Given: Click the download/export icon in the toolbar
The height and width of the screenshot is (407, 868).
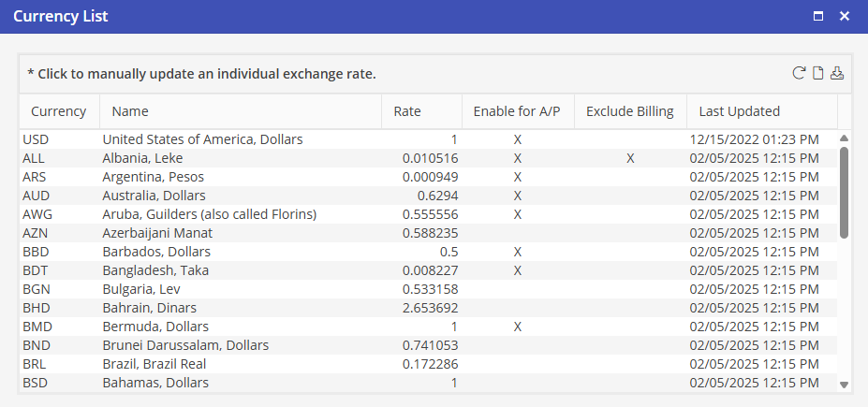Looking at the screenshot, I should [x=837, y=73].
